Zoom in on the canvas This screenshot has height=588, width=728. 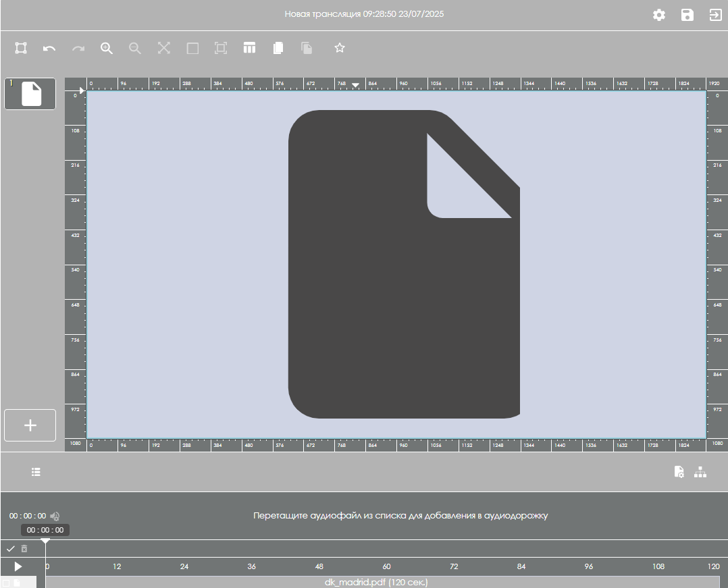point(107,48)
